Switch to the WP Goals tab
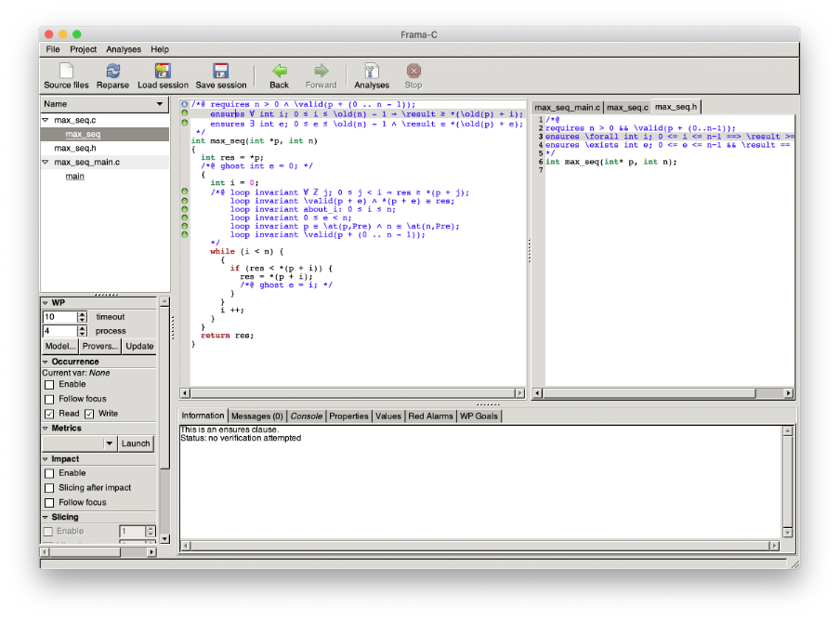 [479, 416]
